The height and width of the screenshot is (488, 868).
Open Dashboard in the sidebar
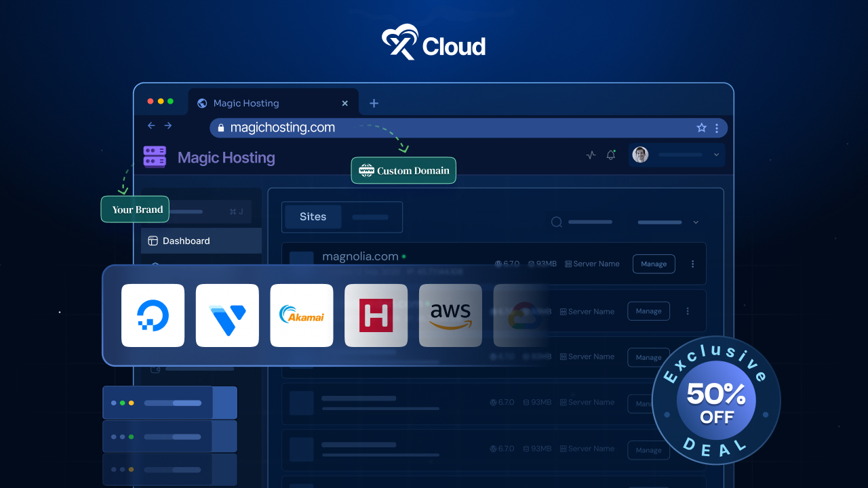[186, 241]
